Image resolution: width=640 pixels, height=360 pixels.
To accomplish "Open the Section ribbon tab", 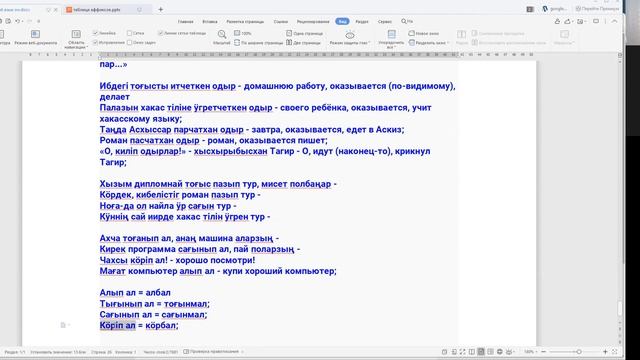I will [362, 21].
